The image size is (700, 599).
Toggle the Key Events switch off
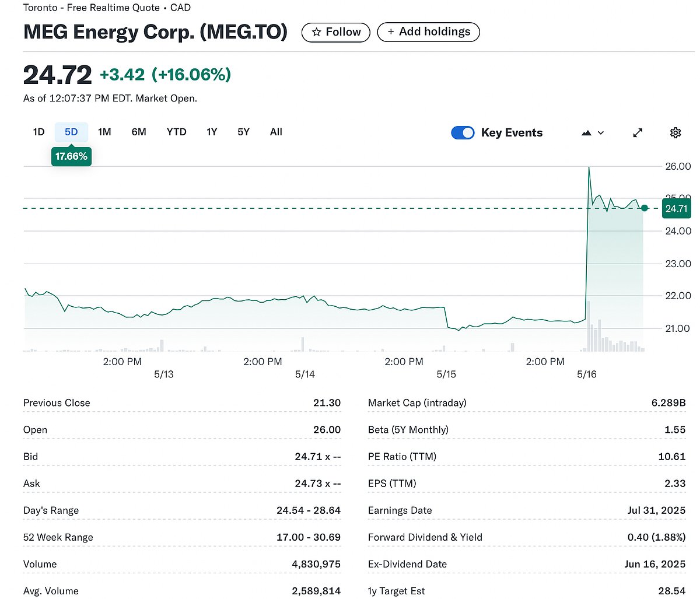(463, 132)
